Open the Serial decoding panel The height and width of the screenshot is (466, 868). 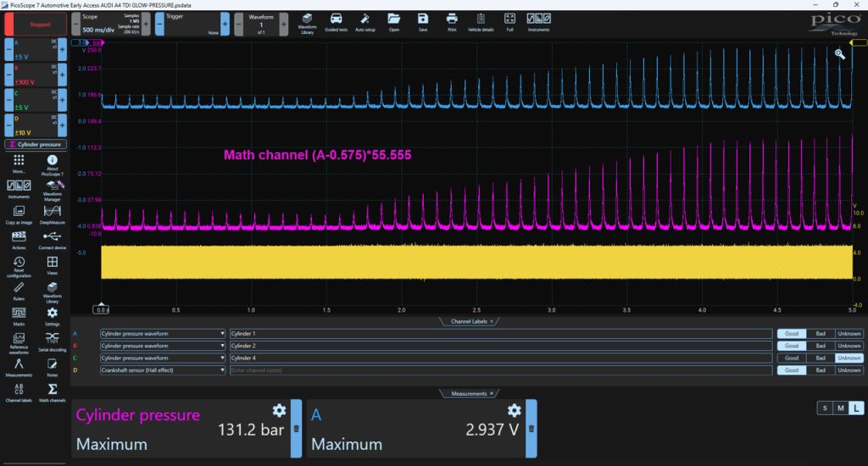pyautogui.click(x=52, y=341)
